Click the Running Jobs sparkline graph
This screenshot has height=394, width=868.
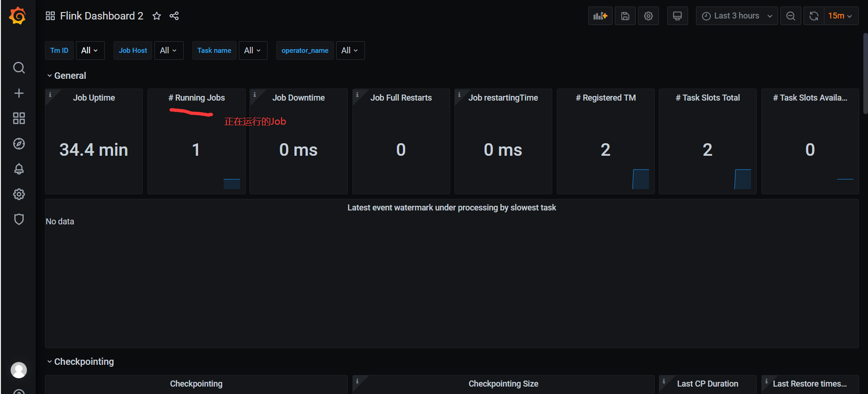tap(232, 184)
